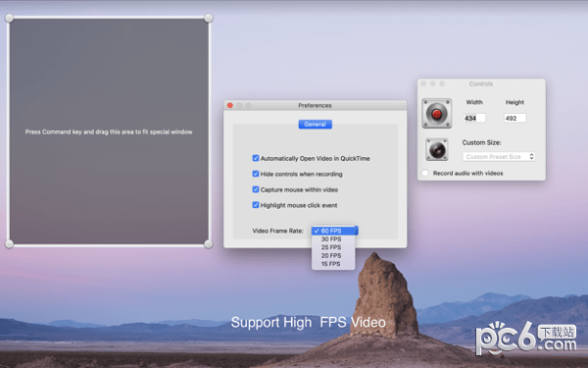
Task: Click bottom-left resize handle of capture area
Action: tap(10, 244)
